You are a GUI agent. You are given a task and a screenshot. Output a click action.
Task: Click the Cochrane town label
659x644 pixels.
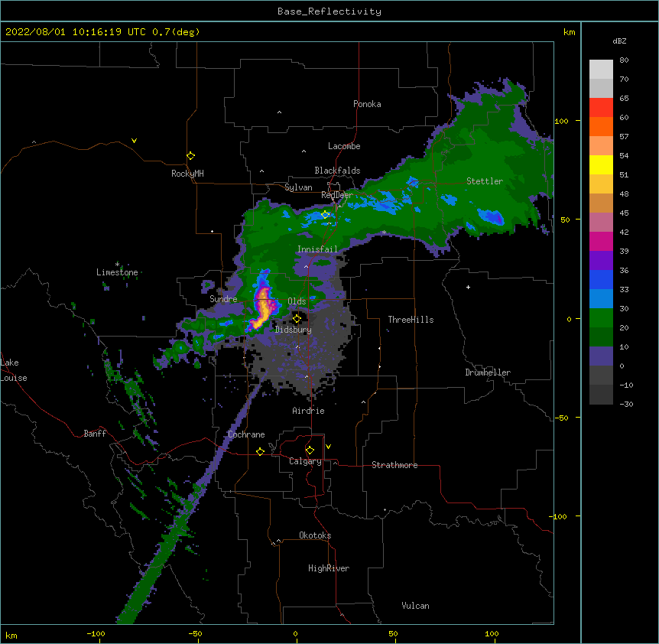point(246,434)
